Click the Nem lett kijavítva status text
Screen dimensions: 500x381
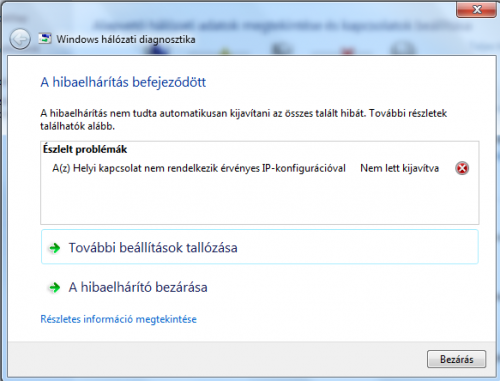point(399,168)
